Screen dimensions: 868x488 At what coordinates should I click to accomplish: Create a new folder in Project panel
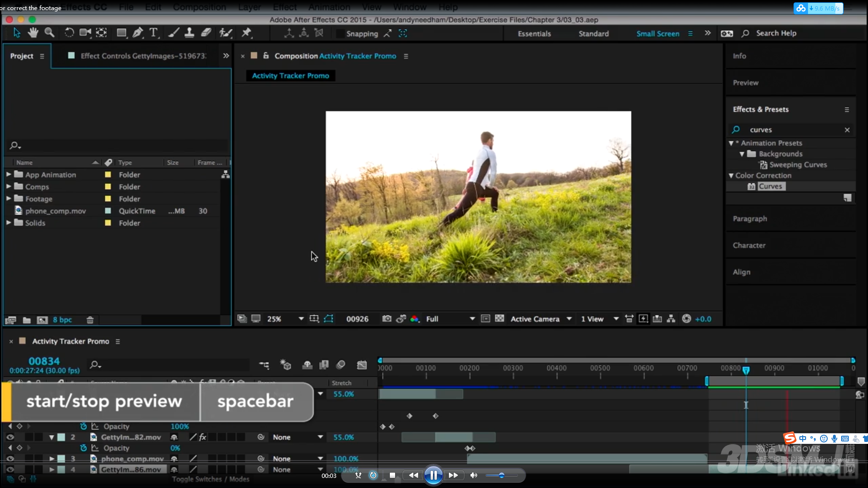pyautogui.click(x=27, y=320)
